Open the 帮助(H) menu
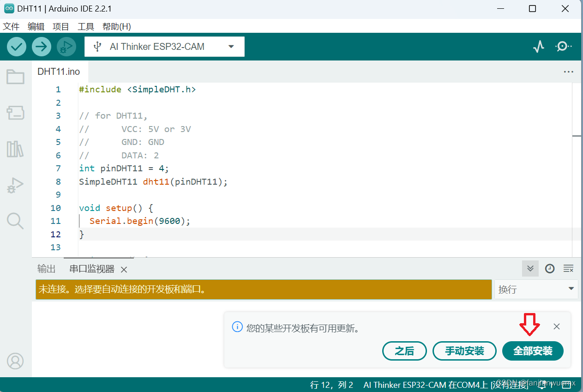This screenshot has height=392, width=583. [117, 26]
